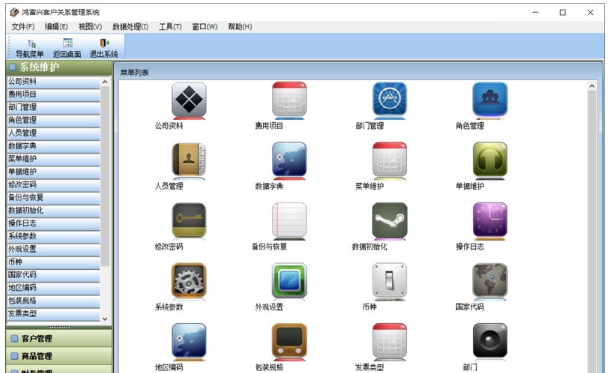Click the 导航菜单 toolbar button
Viewport: 611px width, 373px height.
[x=30, y=48]
